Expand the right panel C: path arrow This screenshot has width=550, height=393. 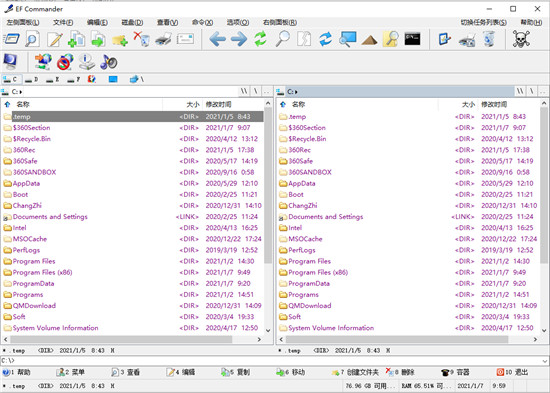click(296, 92)
